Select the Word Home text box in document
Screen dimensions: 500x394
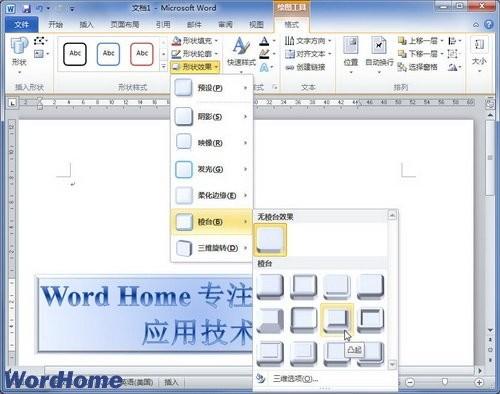click(x=145, y=314)
